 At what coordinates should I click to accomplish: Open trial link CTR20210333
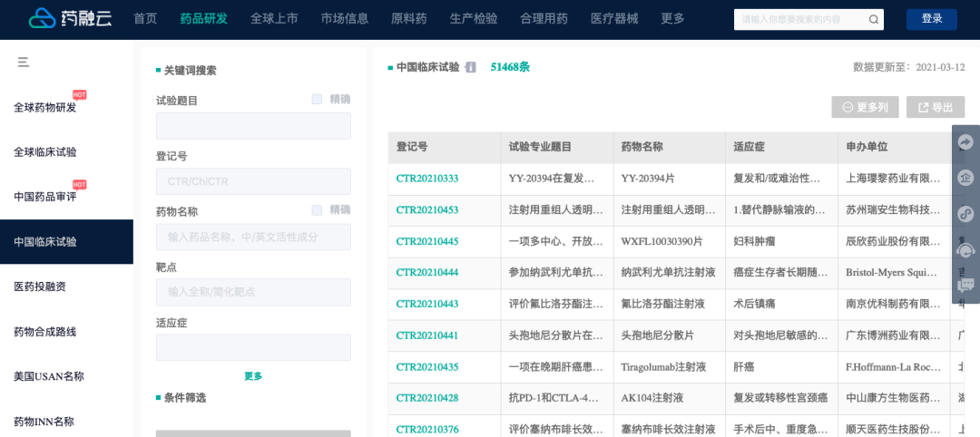click(x=427, y=179)
